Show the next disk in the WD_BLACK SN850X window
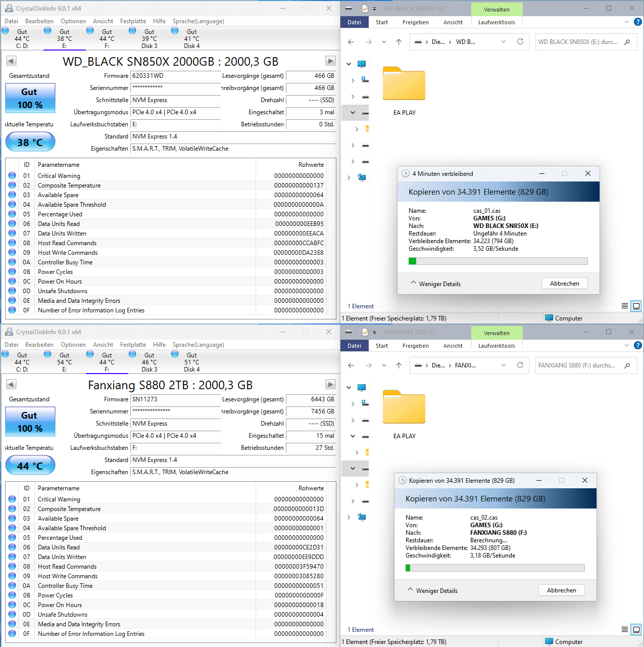Viewport: 644px width, 647px height. coord(330,61)
